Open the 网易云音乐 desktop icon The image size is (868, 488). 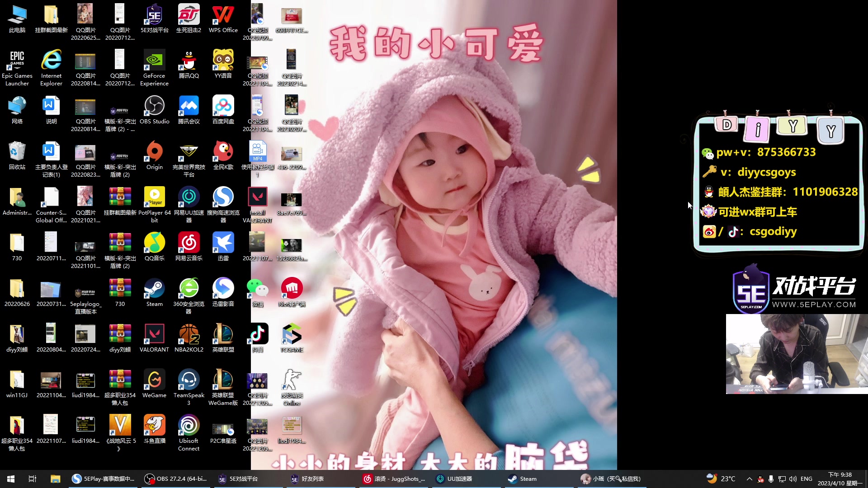pyautogui.click(x=189, y=247)
